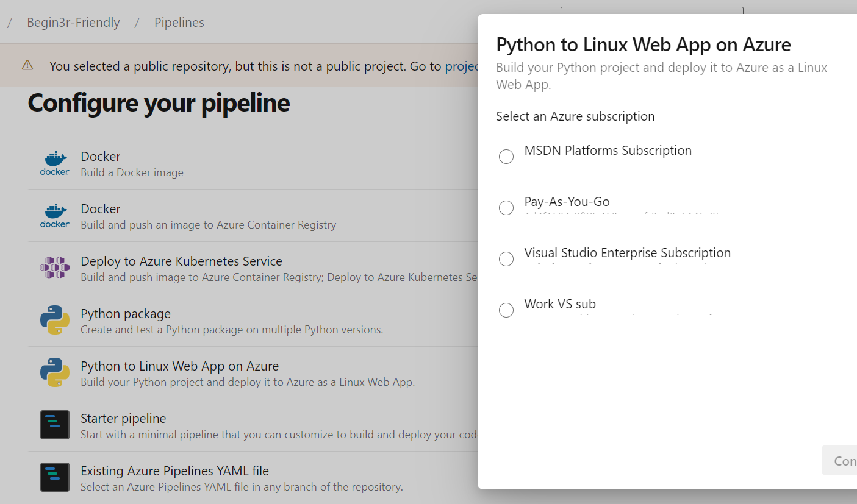Select the MSDN Platforms Subscription radio button
This screenshot has height=504, width=857.
tap(506, 157)
